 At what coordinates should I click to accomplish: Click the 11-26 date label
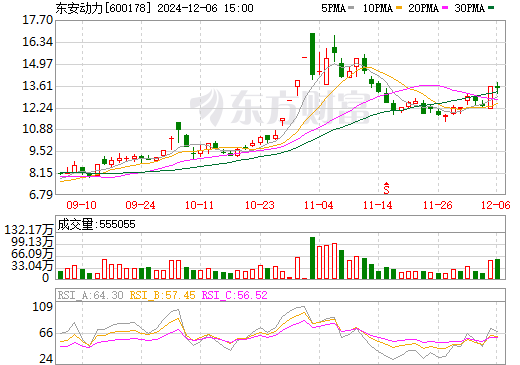(x=438, y=205)
